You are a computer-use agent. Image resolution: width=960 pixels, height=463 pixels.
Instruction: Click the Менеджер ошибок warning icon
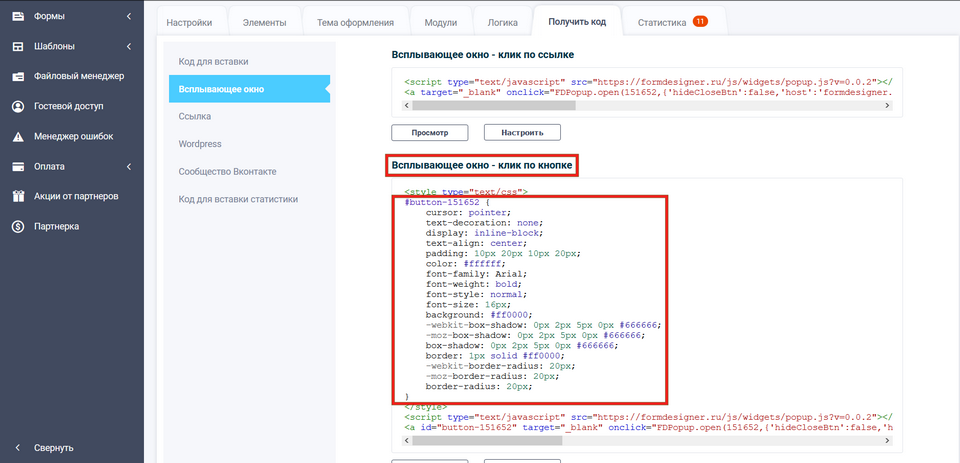[18, 136]
